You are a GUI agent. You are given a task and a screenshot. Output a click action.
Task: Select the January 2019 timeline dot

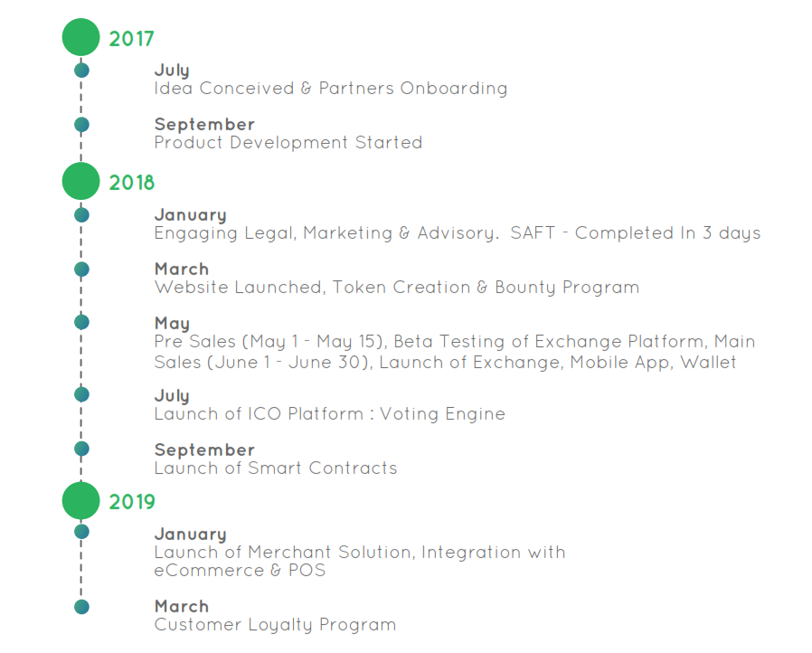[81, 531]
